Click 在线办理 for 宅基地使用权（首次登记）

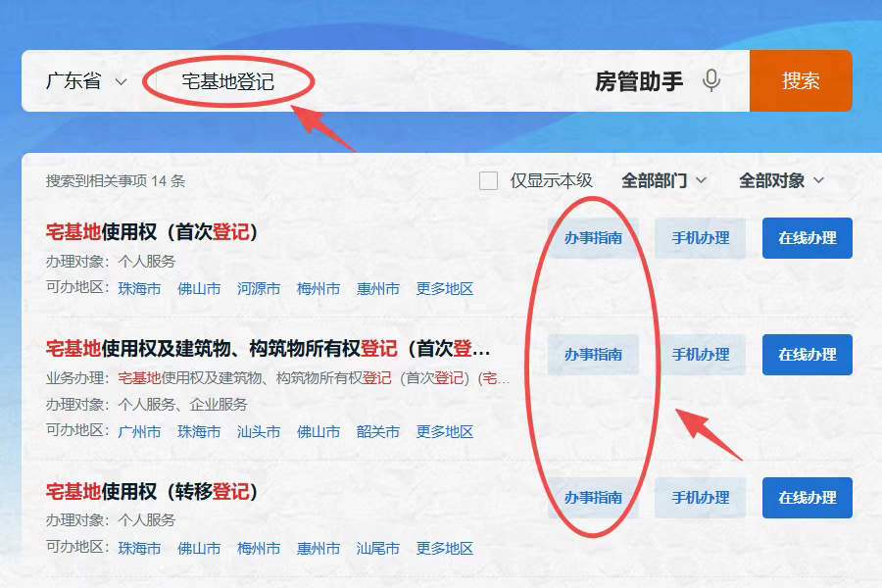coord(807,237)
